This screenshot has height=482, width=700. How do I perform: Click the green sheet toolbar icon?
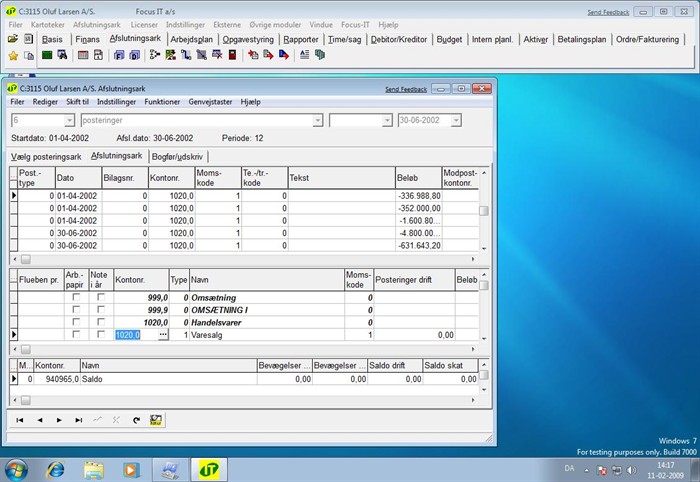click(x=47, y=55)
